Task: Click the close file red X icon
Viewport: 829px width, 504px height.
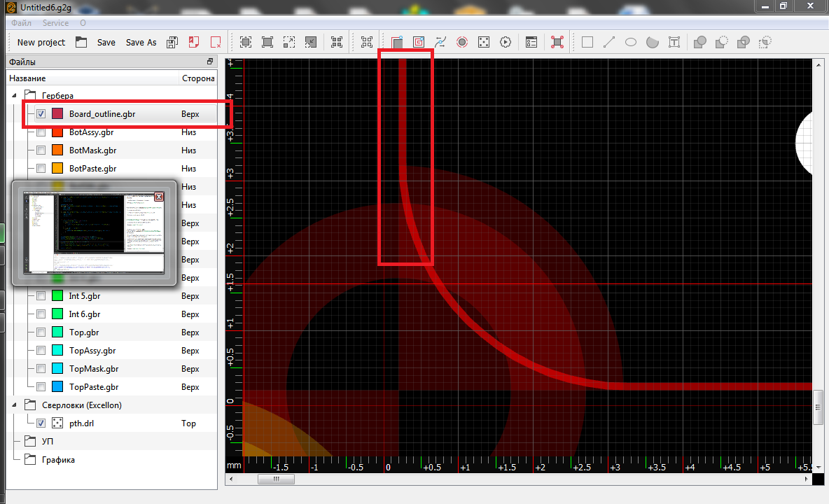Action: click(x=216, y=42)
